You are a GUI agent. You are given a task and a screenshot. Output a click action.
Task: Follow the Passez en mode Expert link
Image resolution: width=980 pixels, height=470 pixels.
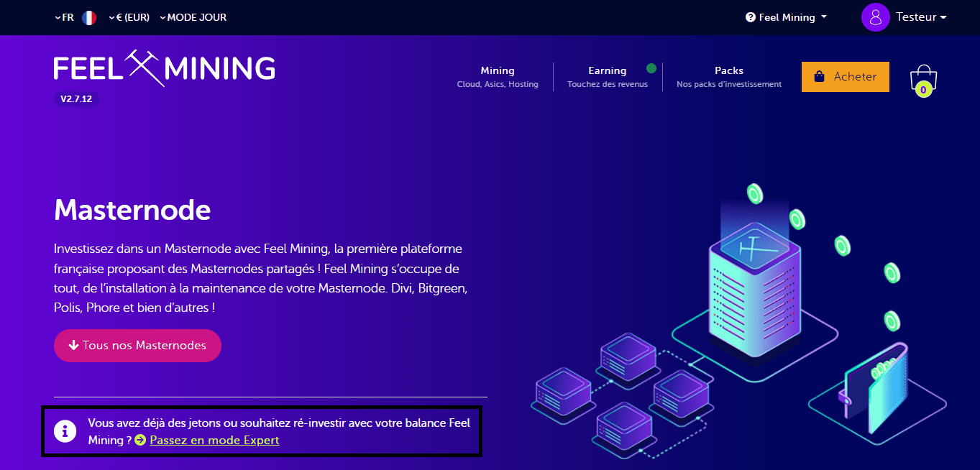[x=214, y=440]
